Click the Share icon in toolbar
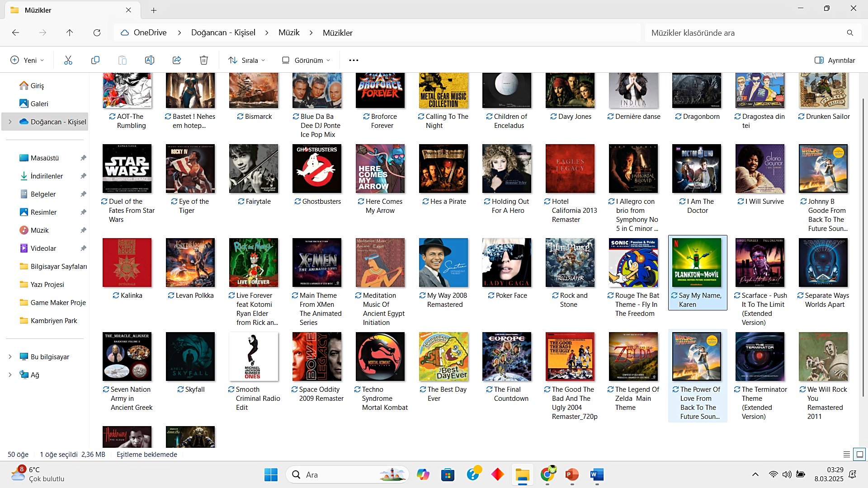868x488 pixels. [177, 60]
